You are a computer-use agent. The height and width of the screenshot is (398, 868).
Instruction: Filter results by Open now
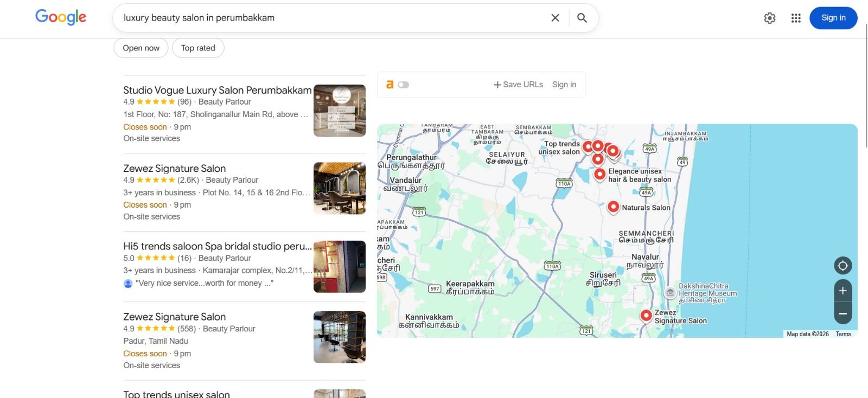pyautogui.click(x=141, y=48)
